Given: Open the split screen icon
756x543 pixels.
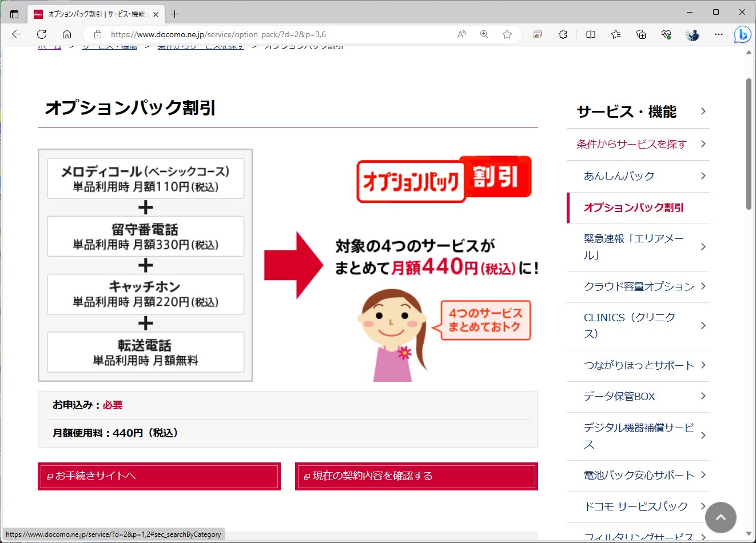Looking at the screenshot, I should click(x=590, y=34).
